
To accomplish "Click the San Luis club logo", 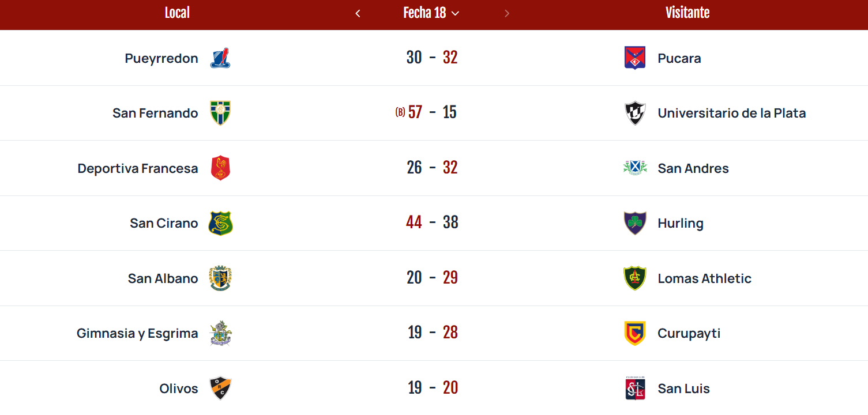I will pyautogui.click(x=635, y=388).
